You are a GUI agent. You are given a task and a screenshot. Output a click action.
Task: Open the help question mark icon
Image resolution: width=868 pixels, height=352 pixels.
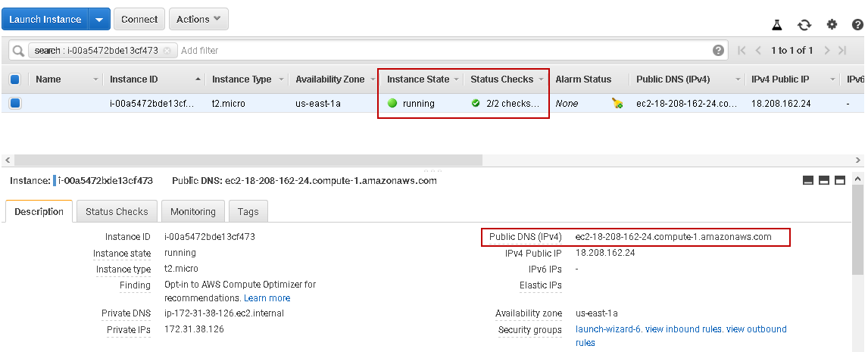click(718, 50)
